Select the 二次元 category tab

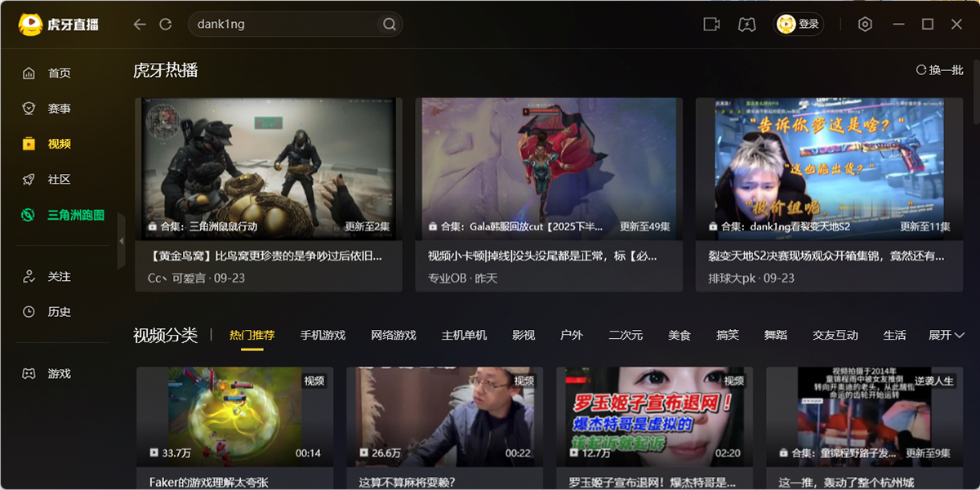pyautogui.click(x=626, y=335)
